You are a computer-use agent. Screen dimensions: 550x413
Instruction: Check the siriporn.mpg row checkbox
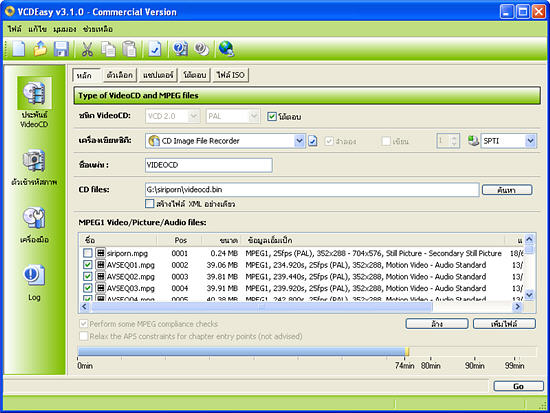click(x=88, y=253)
